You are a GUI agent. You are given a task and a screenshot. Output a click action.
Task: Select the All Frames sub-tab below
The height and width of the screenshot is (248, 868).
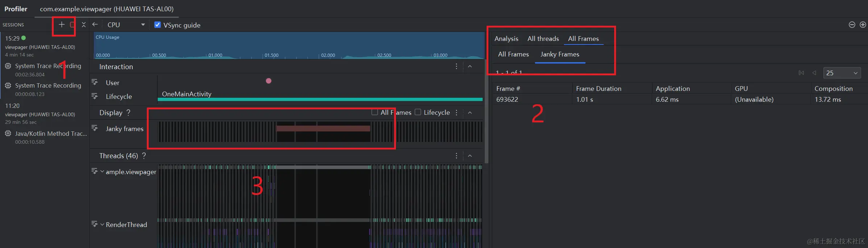[513, 54]
